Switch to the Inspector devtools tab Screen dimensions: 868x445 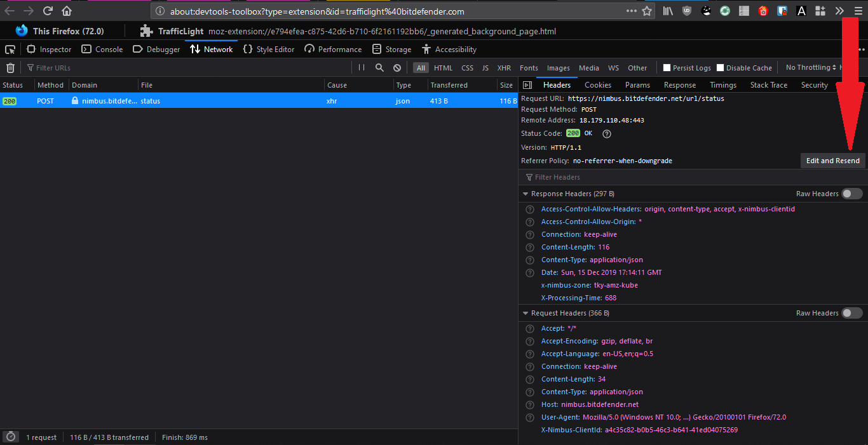coord(49,50)
